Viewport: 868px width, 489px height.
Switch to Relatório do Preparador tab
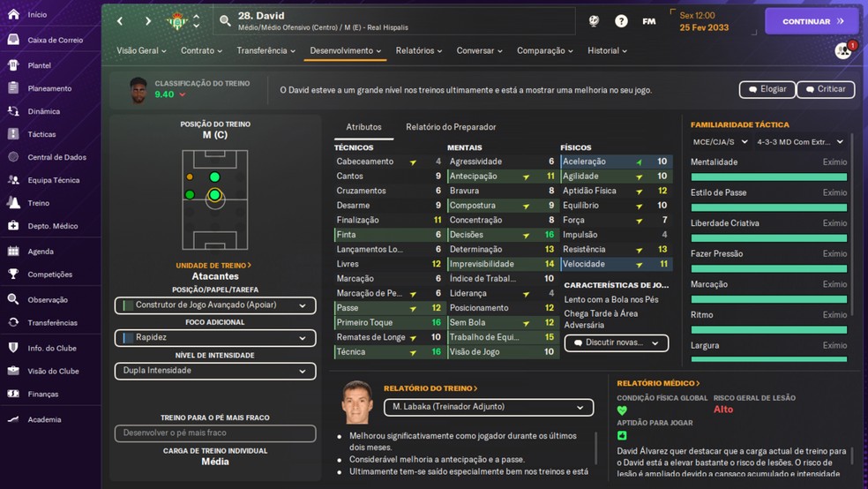click(451, 127)
